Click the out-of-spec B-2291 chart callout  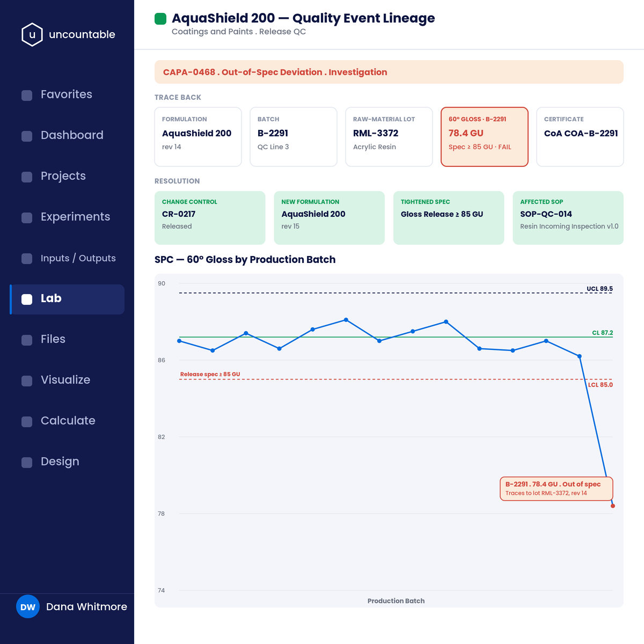point(557,489)
